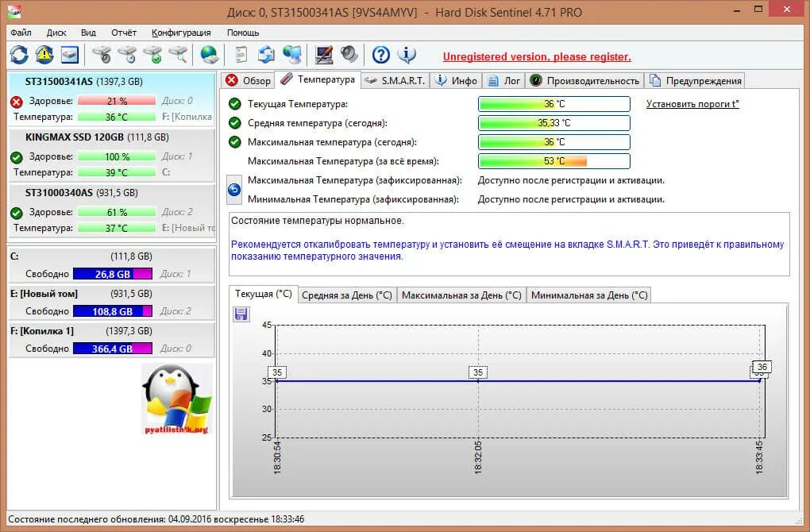This screenshot has height=532, width=810.
Task: Click the red X health icon of ST31500341AS
Action: tap(17, 102)
